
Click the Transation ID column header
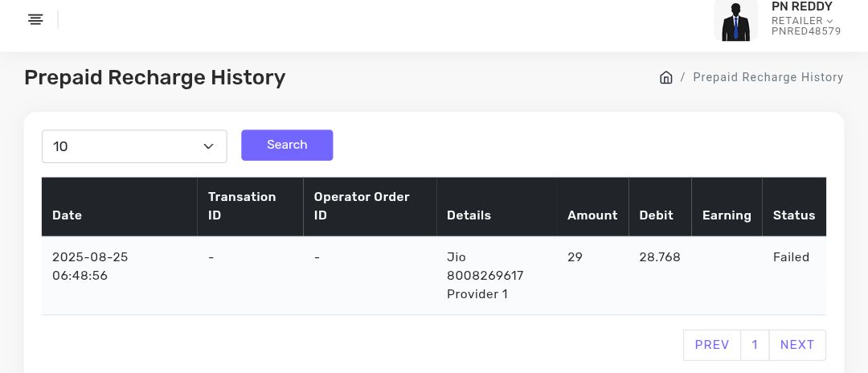242,206
